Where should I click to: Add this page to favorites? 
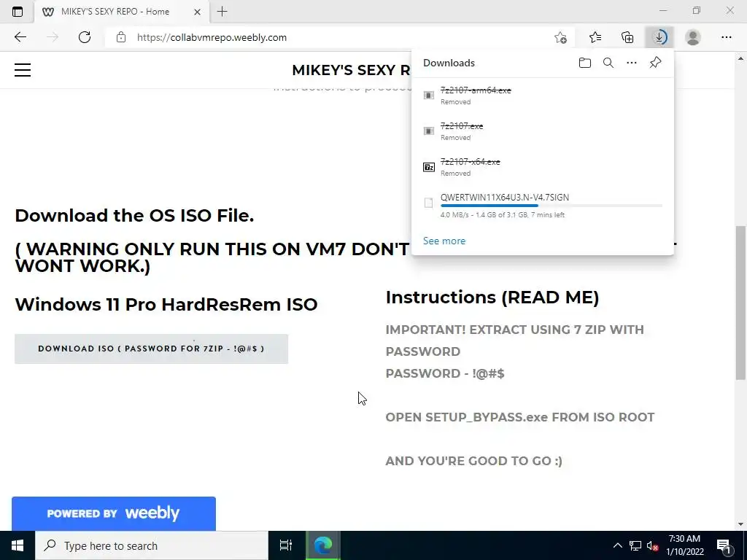[561, 37]
